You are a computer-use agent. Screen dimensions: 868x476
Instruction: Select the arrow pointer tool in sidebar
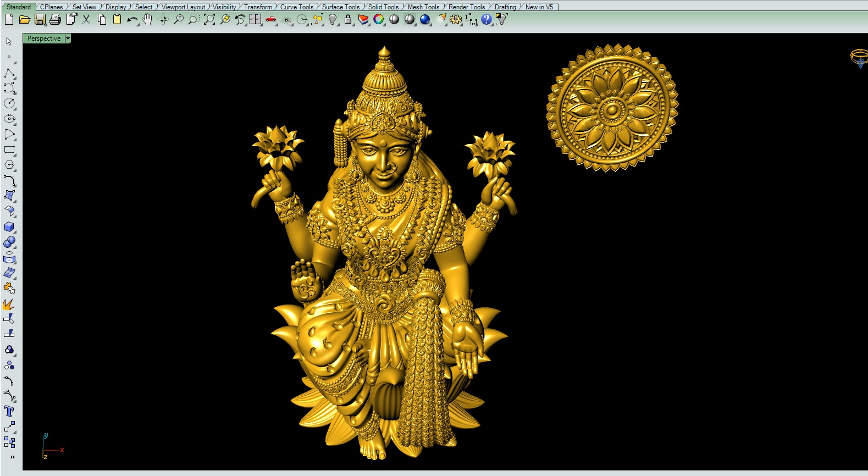coord(9,42)
